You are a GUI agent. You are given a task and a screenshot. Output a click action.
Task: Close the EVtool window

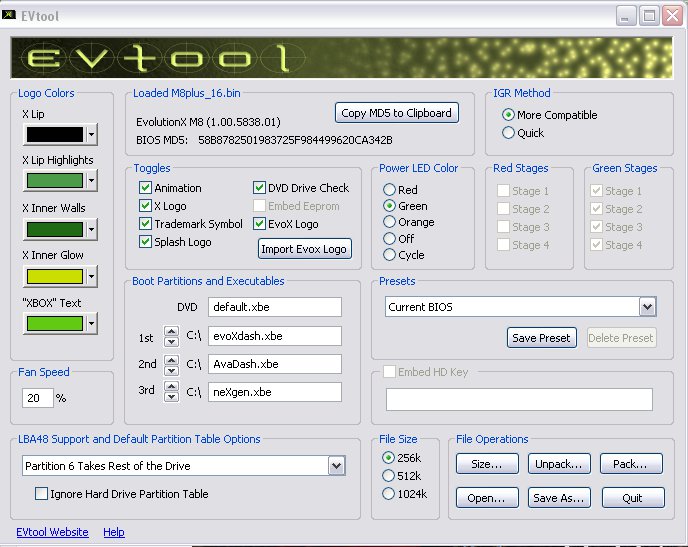pos(673,16)
